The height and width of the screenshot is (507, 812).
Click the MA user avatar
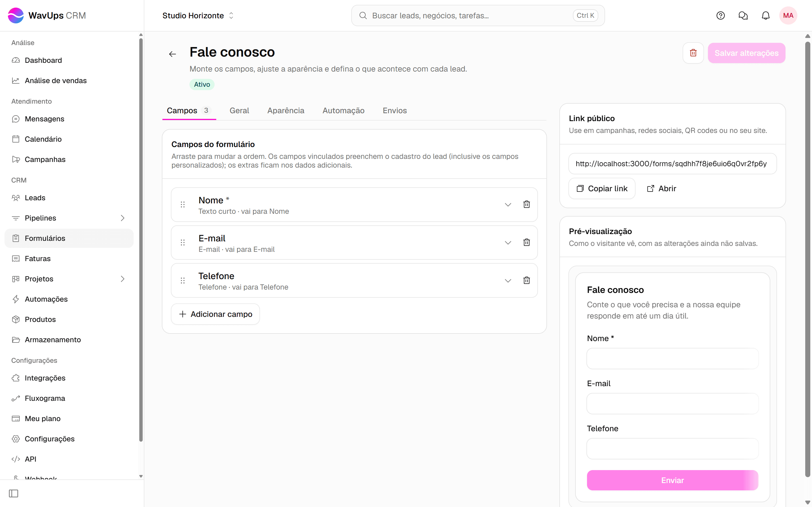point(788,15)
